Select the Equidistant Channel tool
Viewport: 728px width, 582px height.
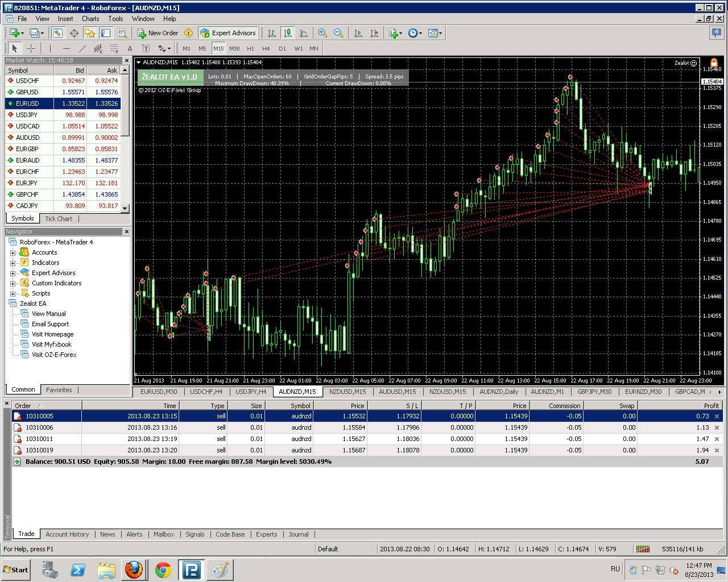98,48
